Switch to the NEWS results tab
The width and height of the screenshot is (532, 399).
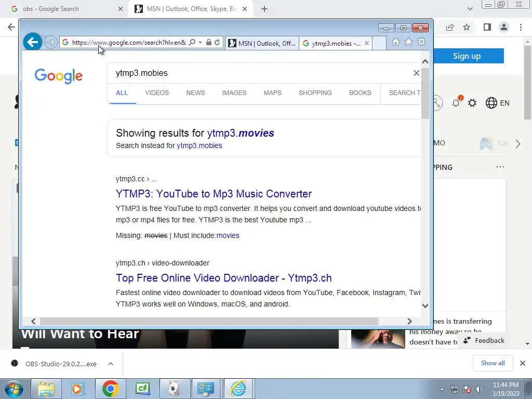pyautogui.click(x=195, y=93)
